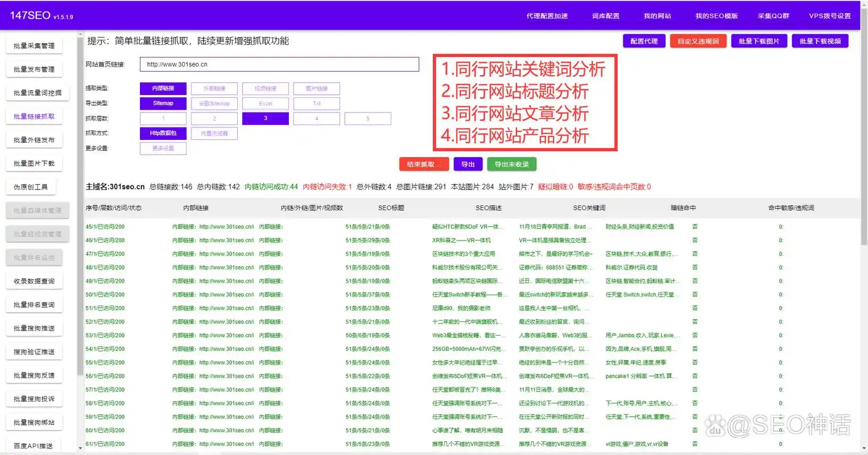Open 配置代理 settings
Screen dimensions: 868x455
click(x=644, y=40)
